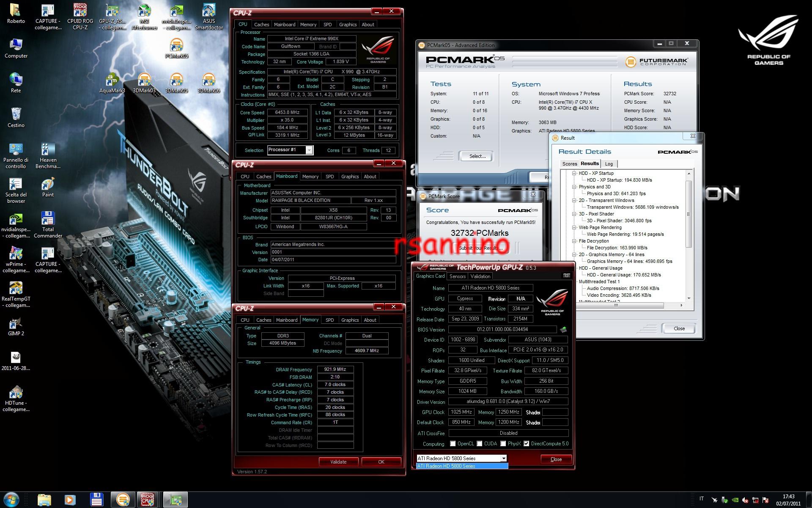This screenshot has height=508, width=812.
Task: Launch the ASUS Smartdoctor shortcut
Action: coord(208,17)
